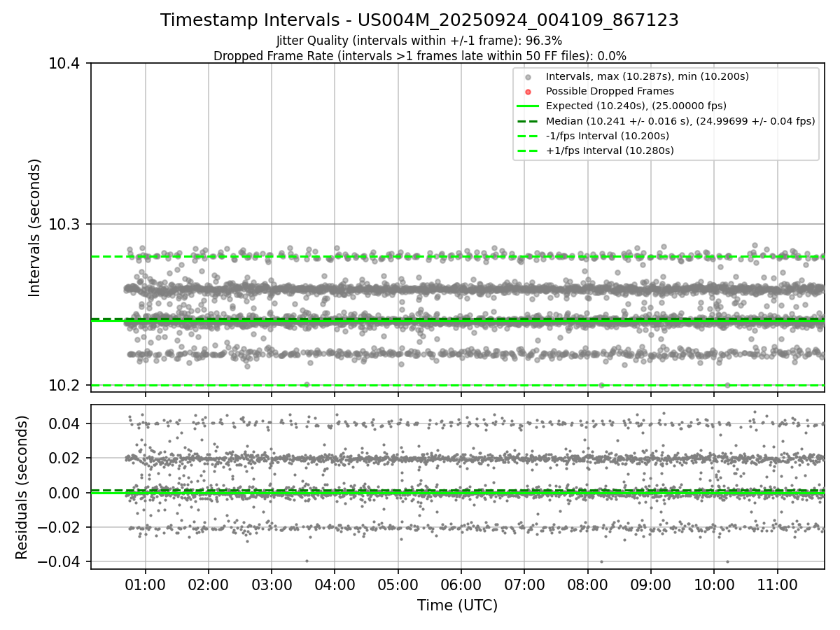Screen dimensions: 840x630
Task: Click legend entry 'Possible Dropped Frames'
Action: coord(610,91)
